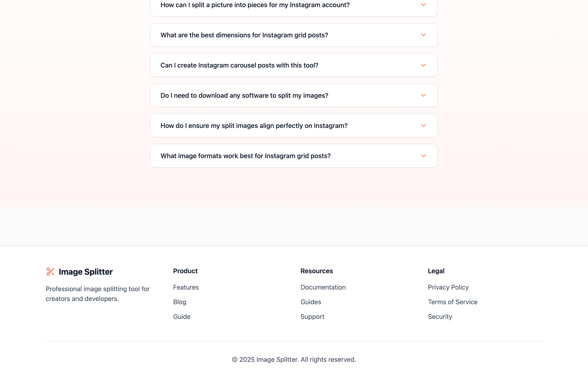Click the scissors logo icon in footer
Viewport: 588px width, 383px height.
[x=50, y=272]
